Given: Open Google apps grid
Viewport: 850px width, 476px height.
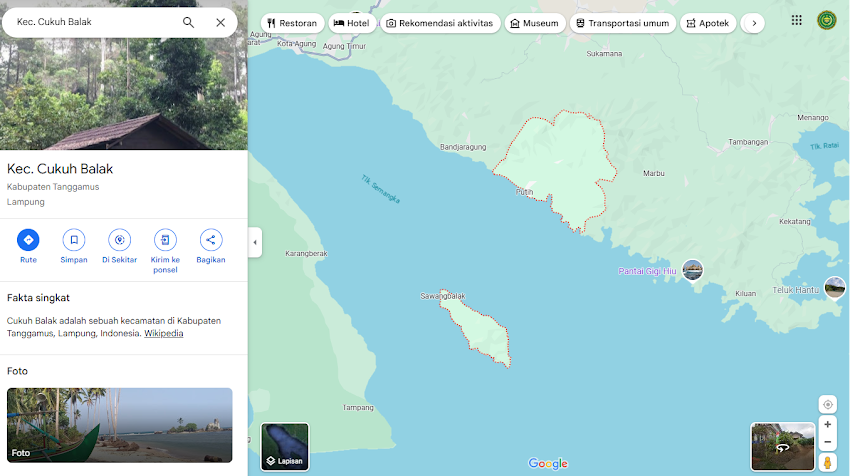Looking at the screenshot, I should click(796, 21).
